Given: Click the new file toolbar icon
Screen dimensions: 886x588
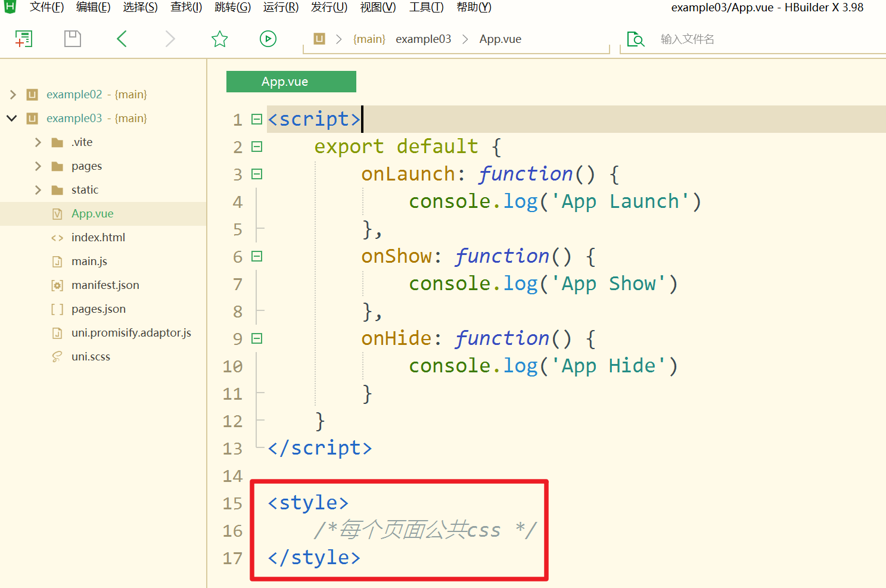Looking at the screenshot, I should [x=23, y=39].
